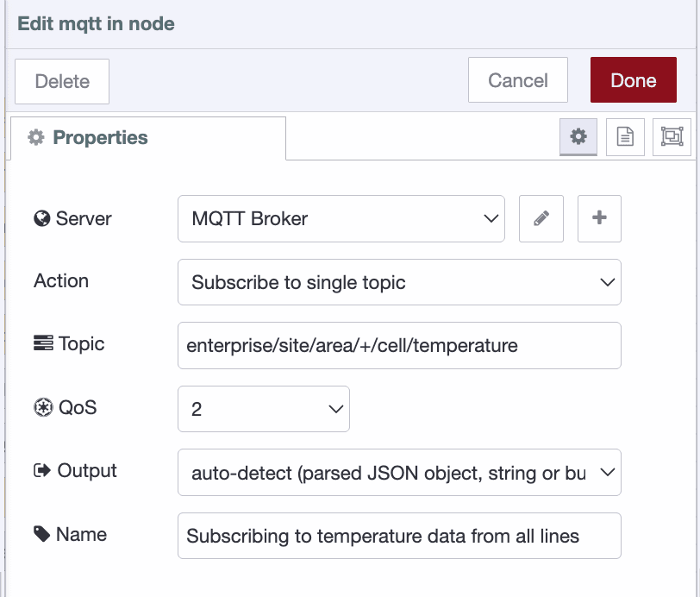Open the Server dropdown showing MQTT Broker
The width and height of the screenshot is (700, 597).
341,218
